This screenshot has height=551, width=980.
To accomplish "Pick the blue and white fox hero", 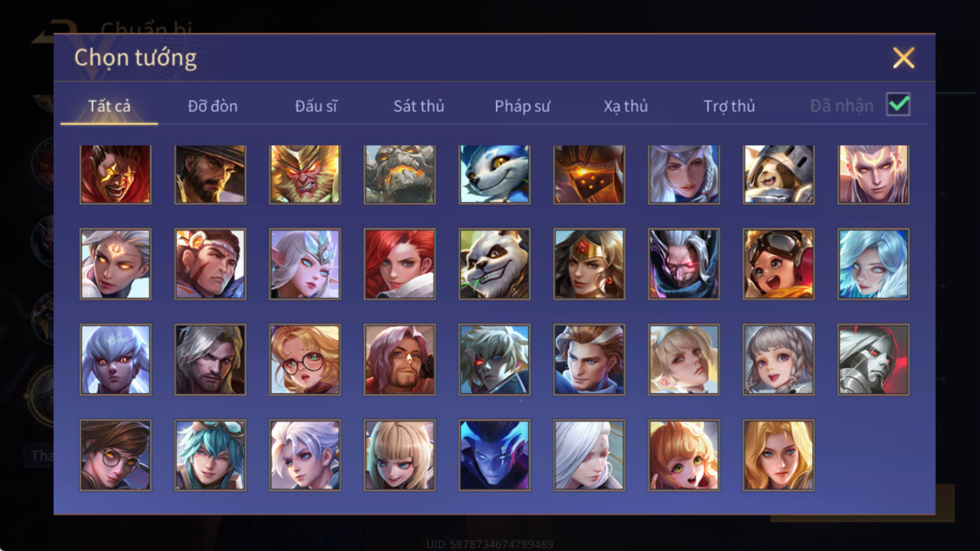I will (x=494, y=174).
